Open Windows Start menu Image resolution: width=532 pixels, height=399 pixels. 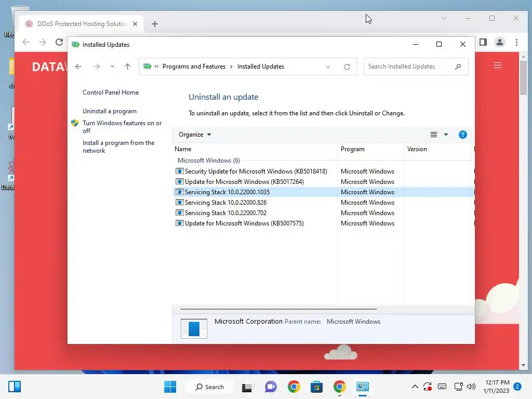[170, 387]
